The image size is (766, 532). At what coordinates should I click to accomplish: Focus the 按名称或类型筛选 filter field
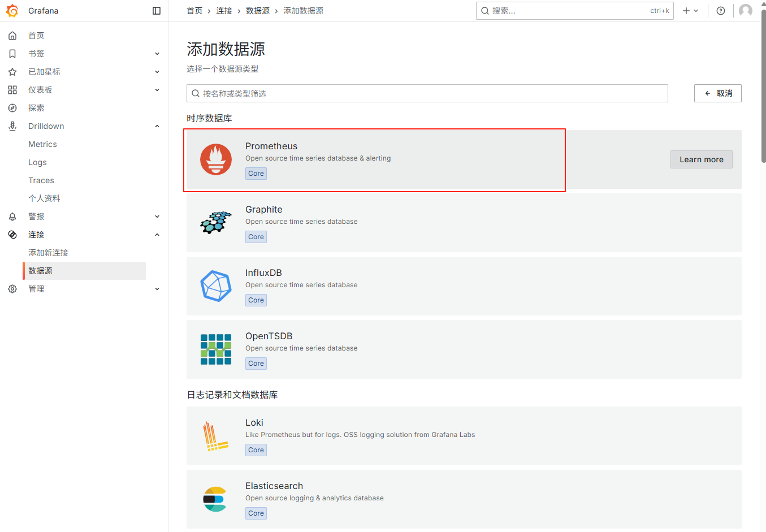(427, 93)
